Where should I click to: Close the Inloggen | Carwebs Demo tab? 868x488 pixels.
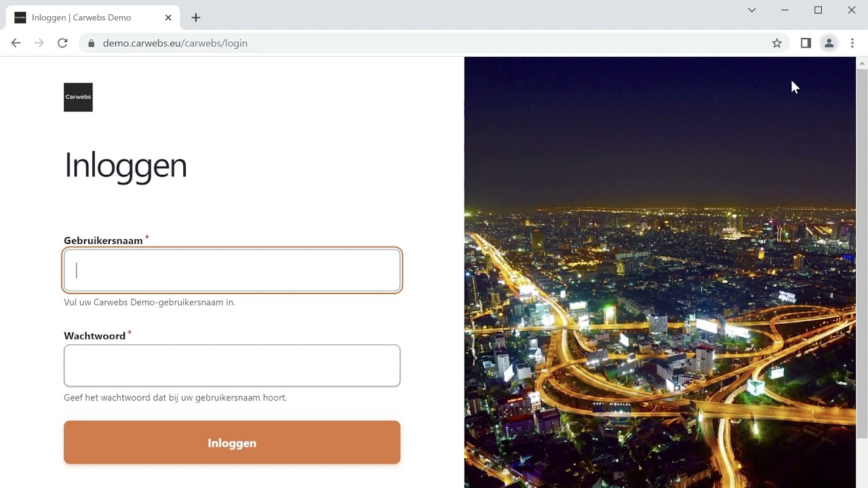coord(168,18)
